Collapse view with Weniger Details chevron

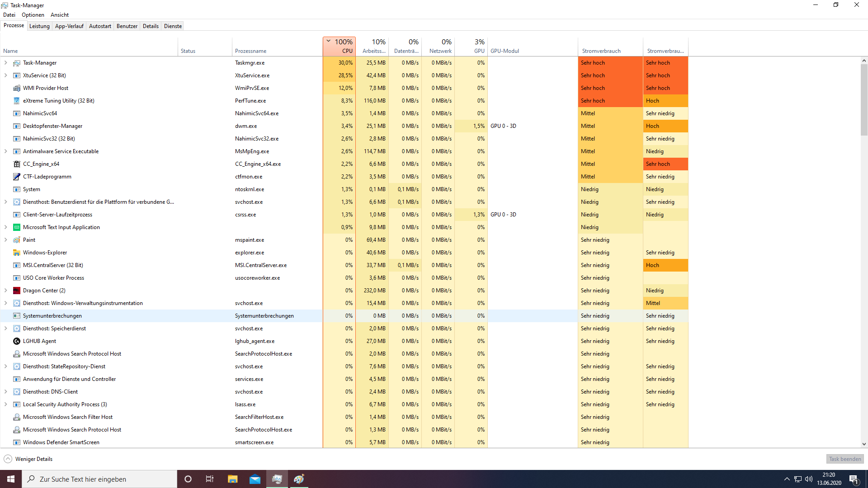point(8,459)
